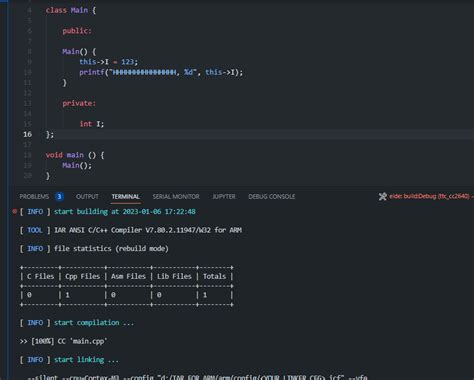
Task: Click the tools icon next to eide build task
Action: pyautogui.click(x=383, y=196)
